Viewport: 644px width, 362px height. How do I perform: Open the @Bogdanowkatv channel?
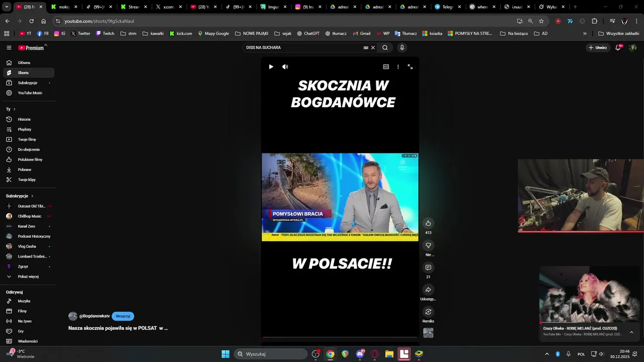coord(95,316)
